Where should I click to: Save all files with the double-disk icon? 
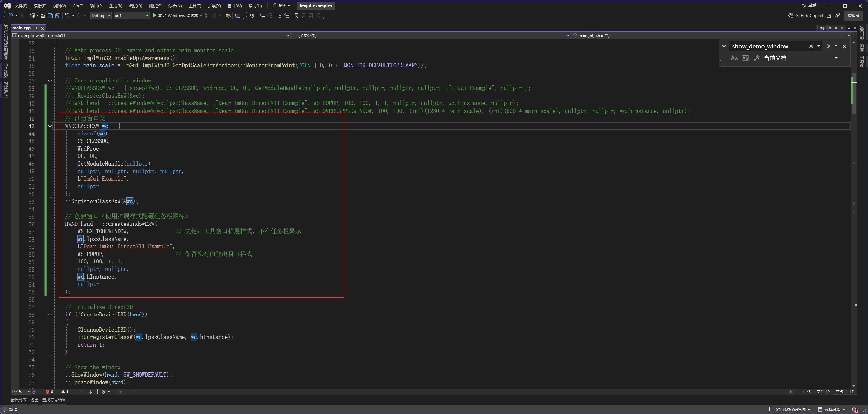(x=58, y=15)
